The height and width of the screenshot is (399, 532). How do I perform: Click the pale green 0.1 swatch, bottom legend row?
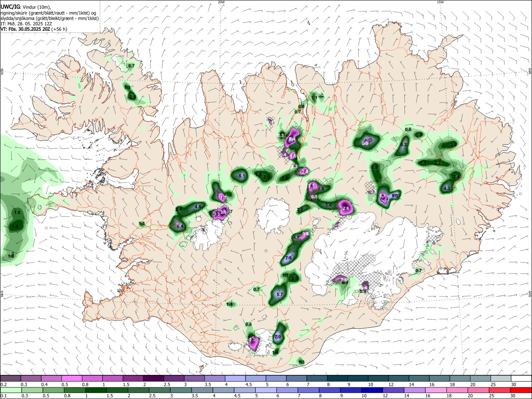(10, 390)
